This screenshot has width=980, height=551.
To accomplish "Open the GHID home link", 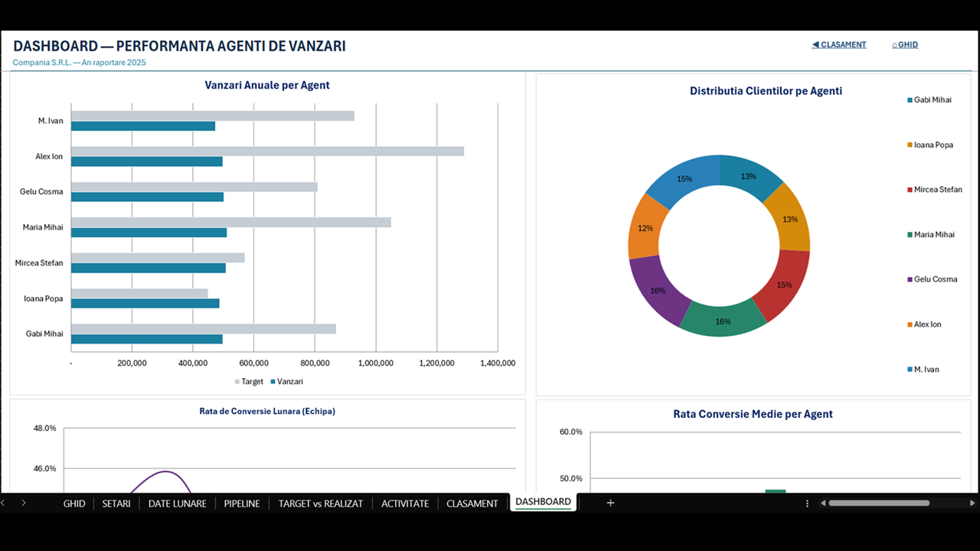I will coord(905,44).
